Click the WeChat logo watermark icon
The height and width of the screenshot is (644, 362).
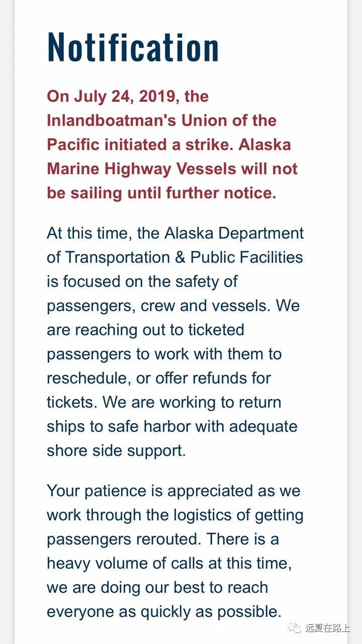tap(294, 627)
